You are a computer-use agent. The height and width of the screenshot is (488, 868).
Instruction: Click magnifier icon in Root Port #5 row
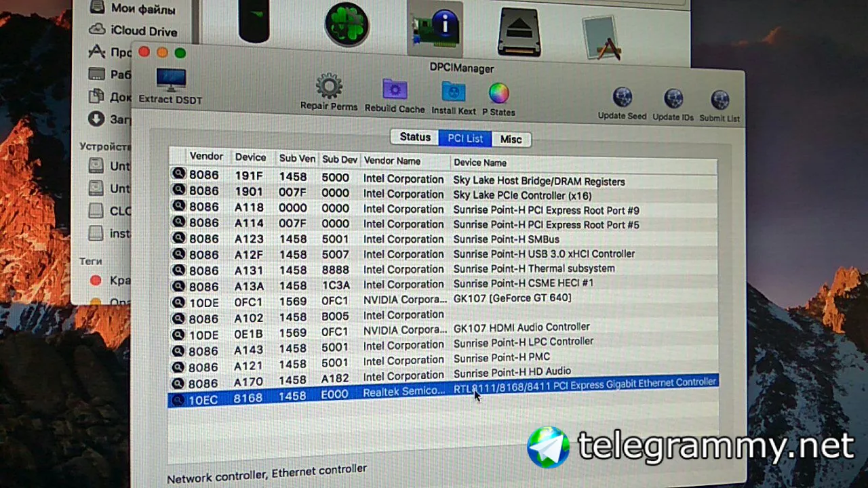178,222
